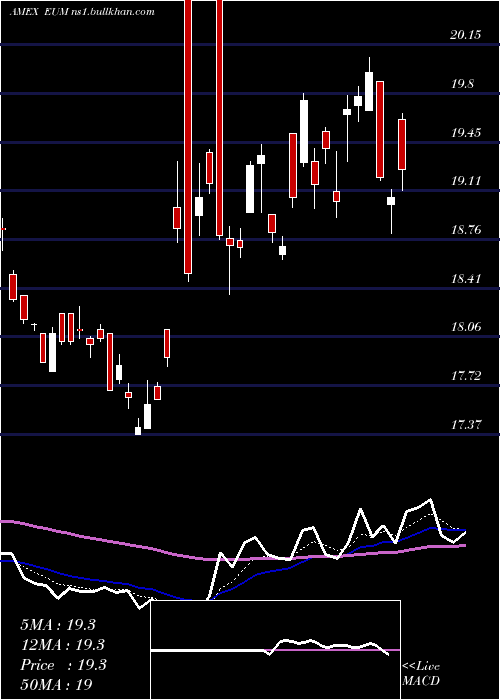
Task: Click the 50MA : 19 readout
Action: pyautogui.click(x=57, y=684)
